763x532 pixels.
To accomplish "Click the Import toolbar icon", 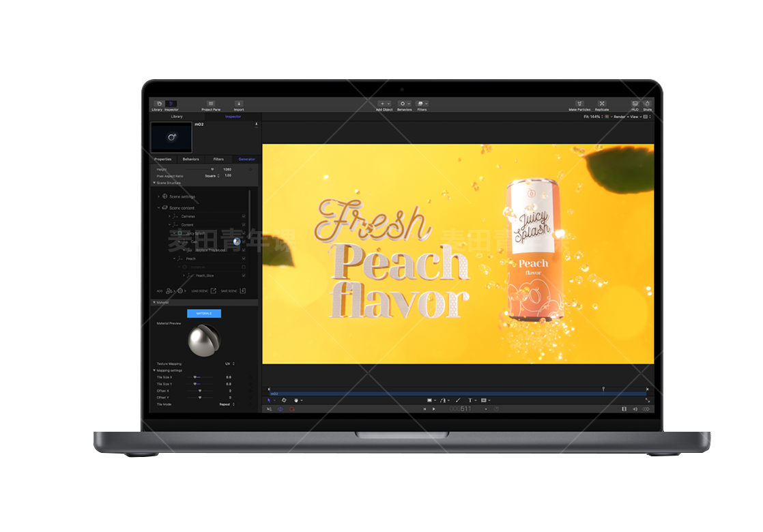I will point(239,104).
